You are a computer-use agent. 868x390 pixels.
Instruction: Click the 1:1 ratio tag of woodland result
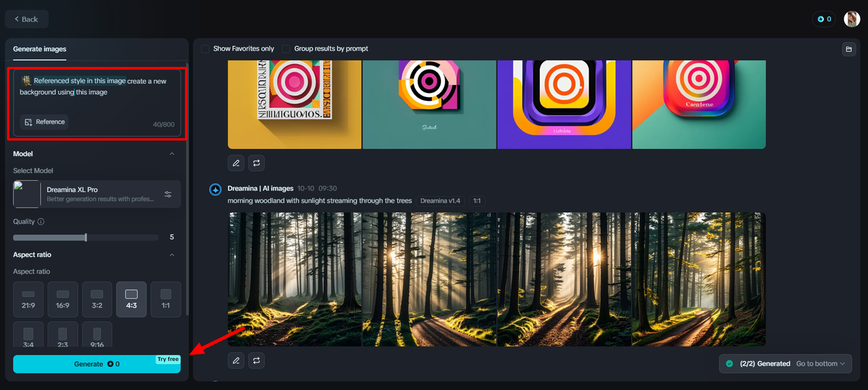[x=477, y=201]
